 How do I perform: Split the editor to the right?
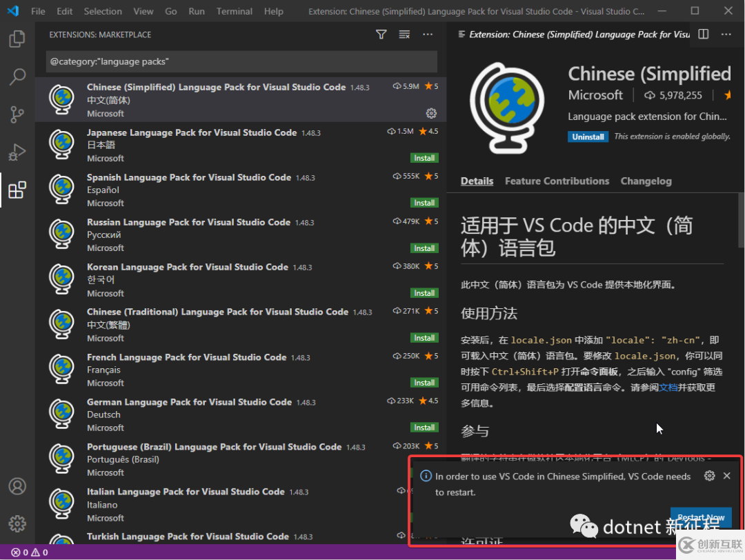tap(704, 34)
